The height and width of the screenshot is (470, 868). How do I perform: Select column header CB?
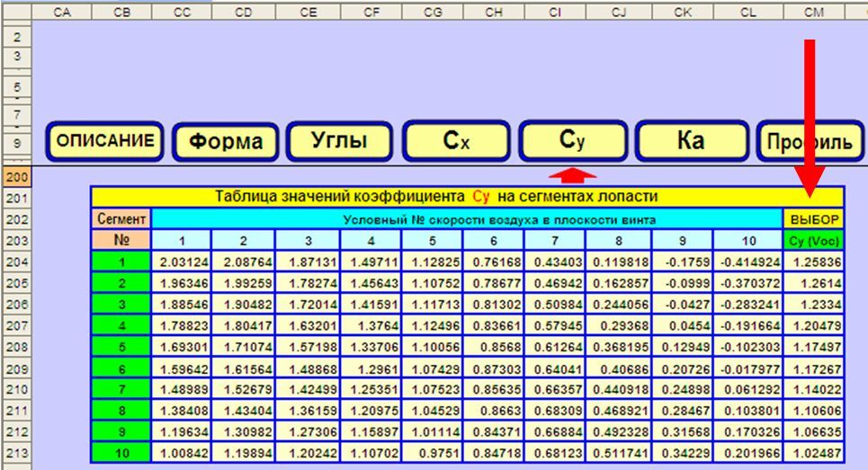tap(121, 13)
